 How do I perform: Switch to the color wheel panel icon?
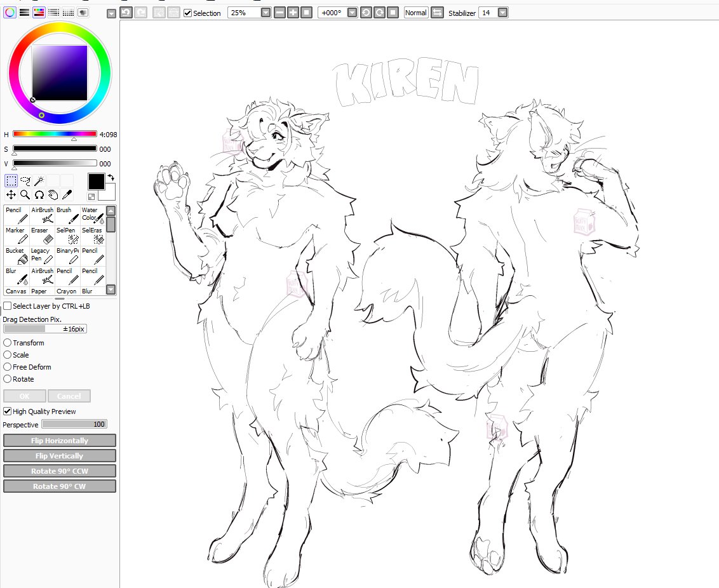(11, 12)
